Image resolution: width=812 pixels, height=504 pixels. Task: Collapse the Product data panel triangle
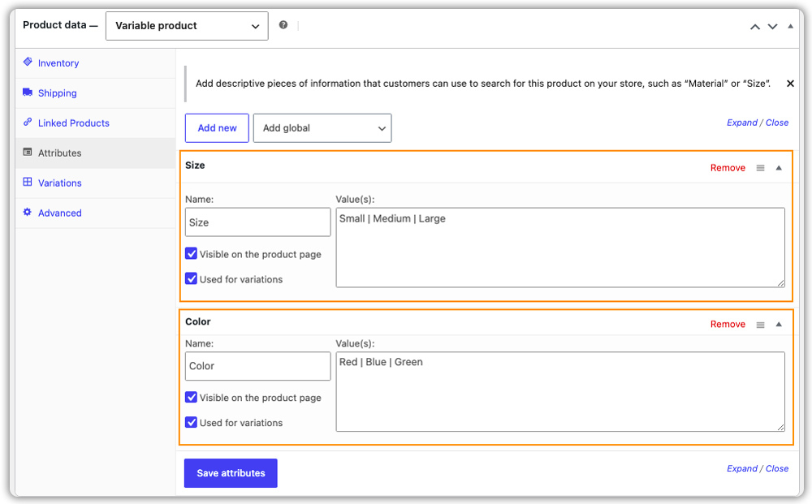coord(790,26)
